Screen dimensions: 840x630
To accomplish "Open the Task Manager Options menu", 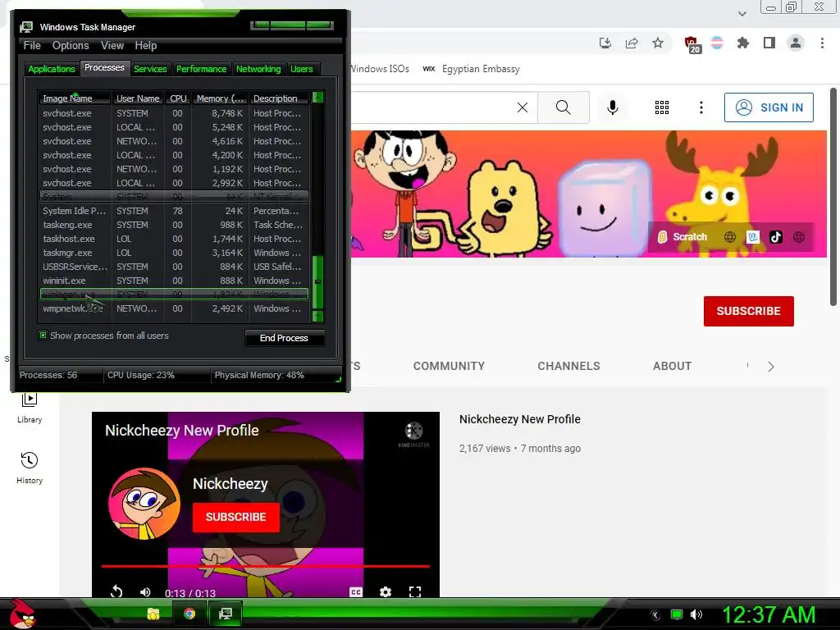I will [x=71, y=46].
